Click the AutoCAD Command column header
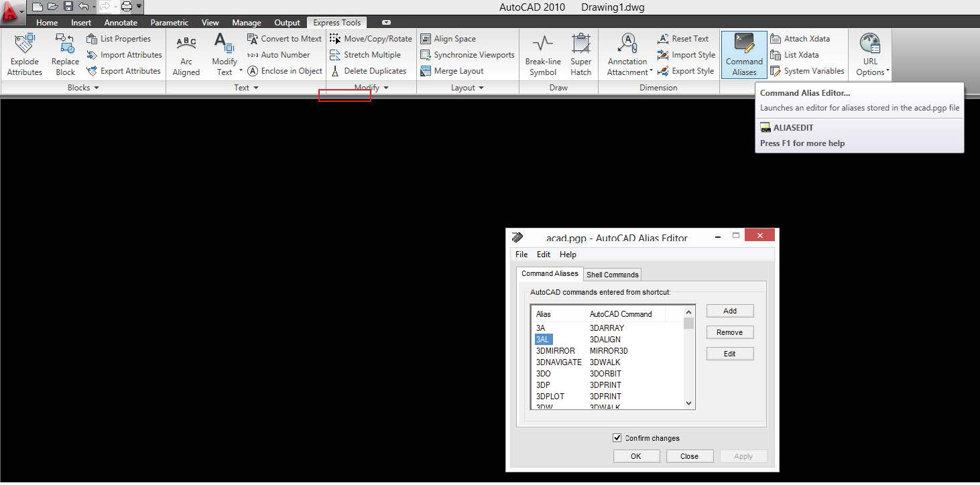The image size is (980, 485). (x=625, y=314)
